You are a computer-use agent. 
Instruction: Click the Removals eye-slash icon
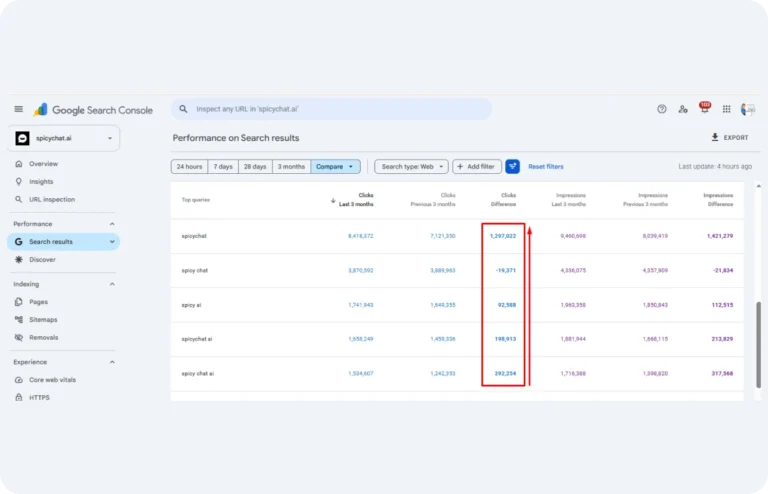point(19,337)
